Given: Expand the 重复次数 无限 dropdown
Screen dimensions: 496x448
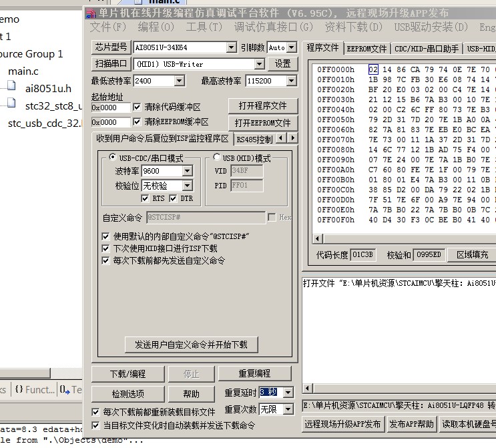Looking at the screenshot, I should pyautogui.click(x=288, y=410).
